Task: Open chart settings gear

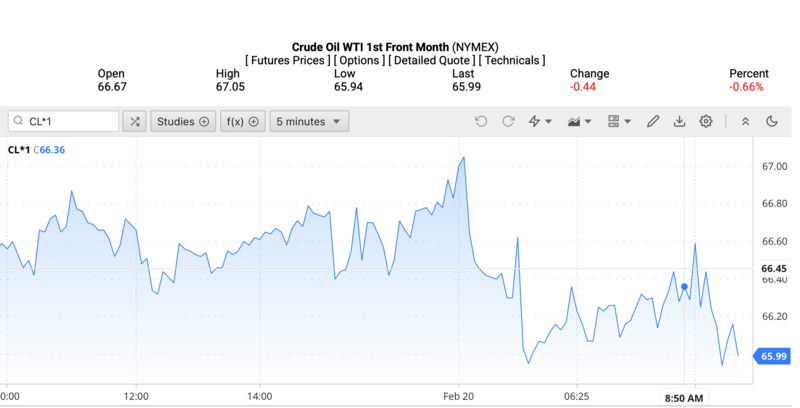Action: 706,122
